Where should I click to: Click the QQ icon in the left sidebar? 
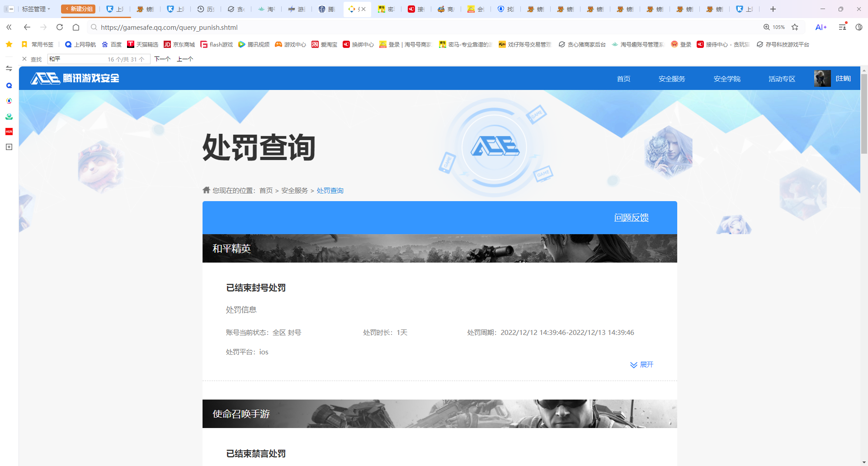click(9, 85)
